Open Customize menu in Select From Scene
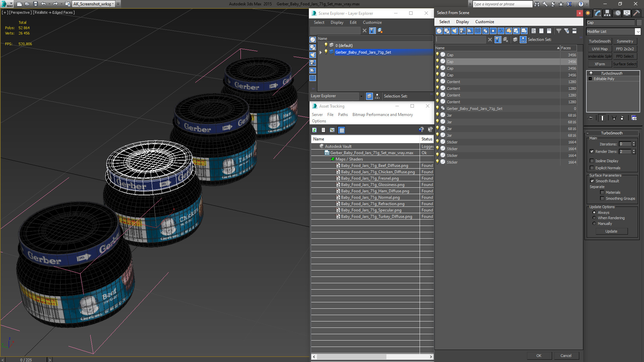The width and height of the screenshot is (644, 362). (484, 22)
